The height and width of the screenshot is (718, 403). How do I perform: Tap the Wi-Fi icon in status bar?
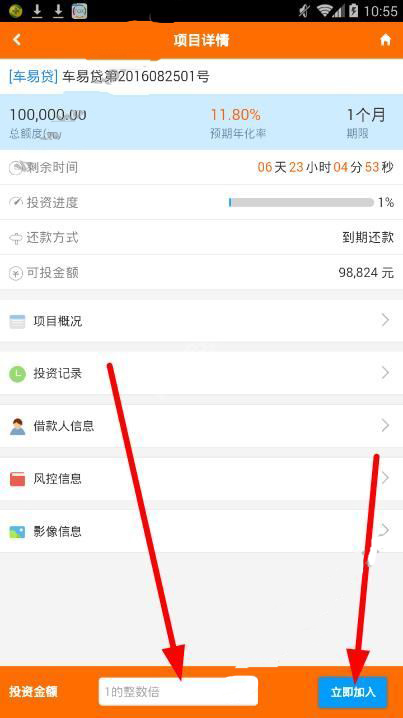click(x=325, y=11)
